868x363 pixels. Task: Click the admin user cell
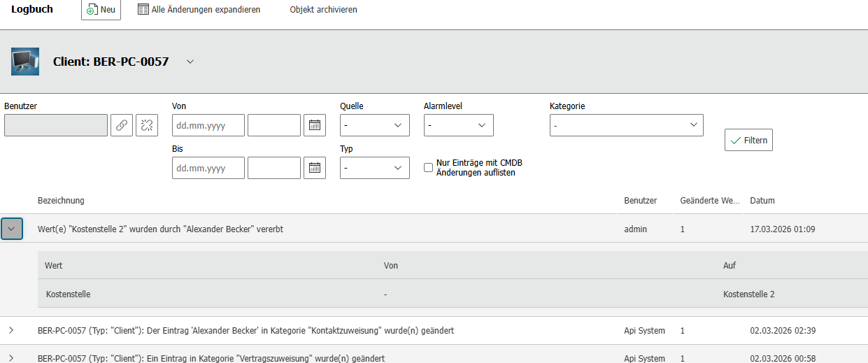coord(636,229)
